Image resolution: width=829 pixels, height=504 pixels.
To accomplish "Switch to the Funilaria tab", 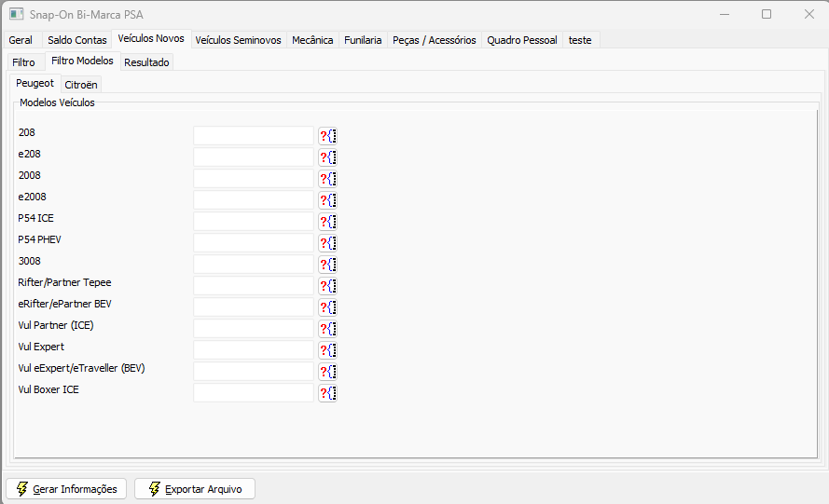I will (363, 40).
